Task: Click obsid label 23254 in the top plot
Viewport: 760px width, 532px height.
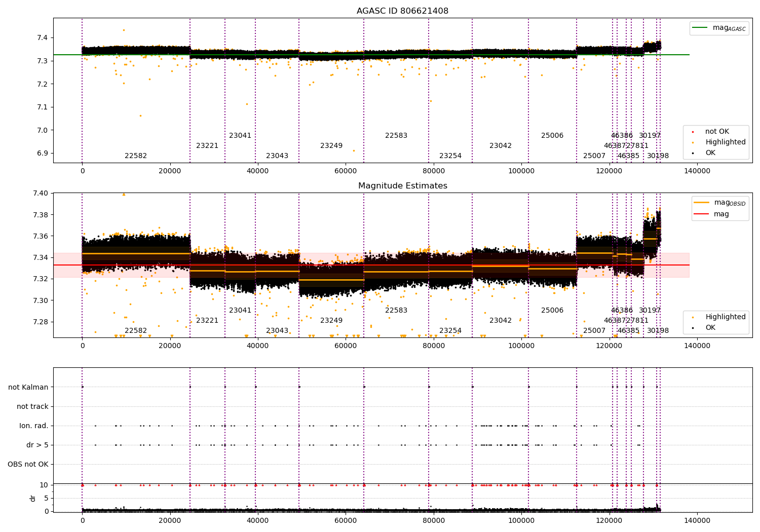Action: 450,156
